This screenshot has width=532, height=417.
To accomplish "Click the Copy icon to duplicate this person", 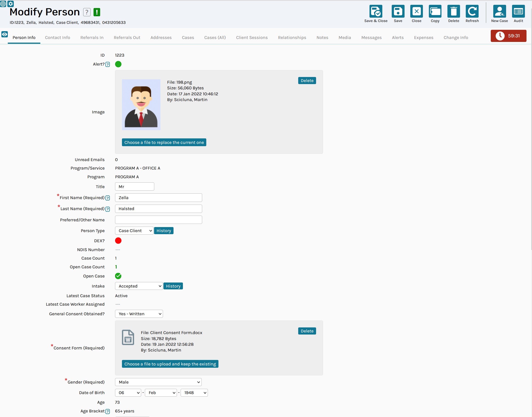I will tap(435, 11).
